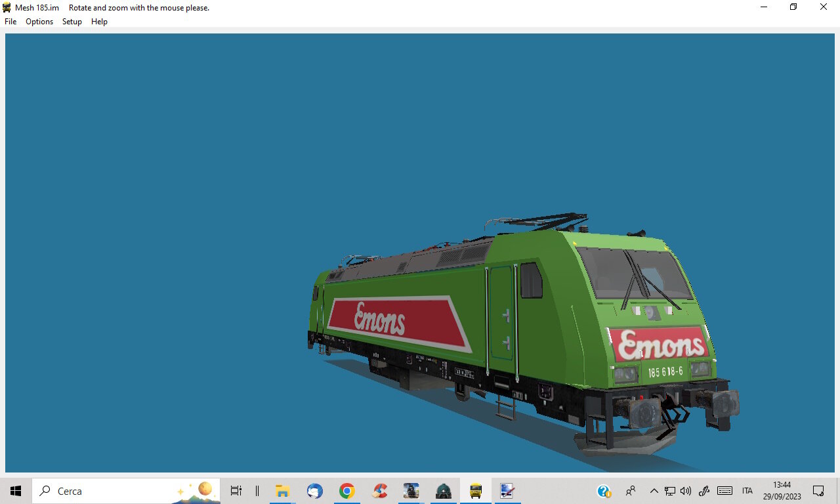The image size is (840, 504).
Task: Restore down the Mesh 185.im window
Action: click(793, 7)
